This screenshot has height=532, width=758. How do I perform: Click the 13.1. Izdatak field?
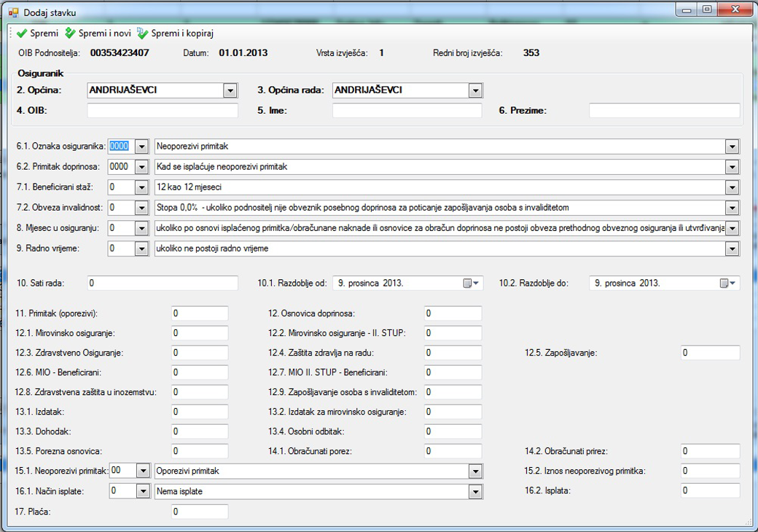[x=200, y=412]
